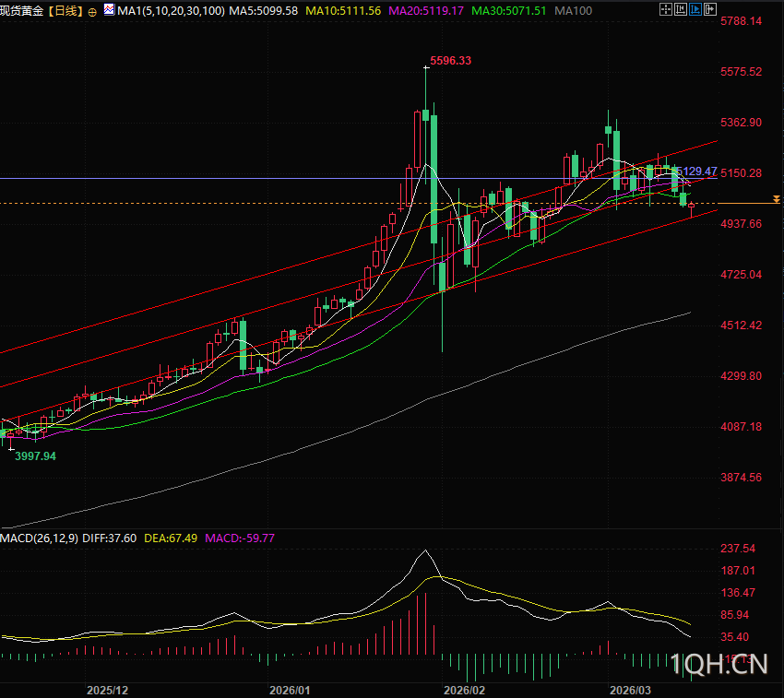
Task: Click the 237.54 MACD axis label
Action: click(738, 549)
